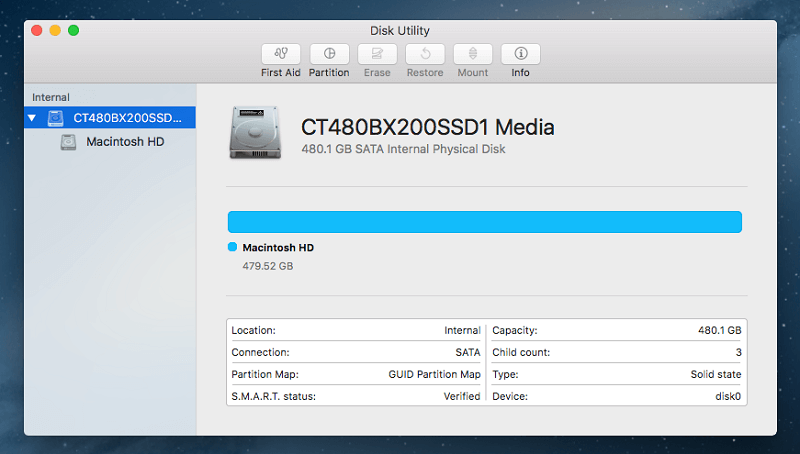Click the Capacity value 480.1 GB

pyautogui.click(x=719, y=330)
